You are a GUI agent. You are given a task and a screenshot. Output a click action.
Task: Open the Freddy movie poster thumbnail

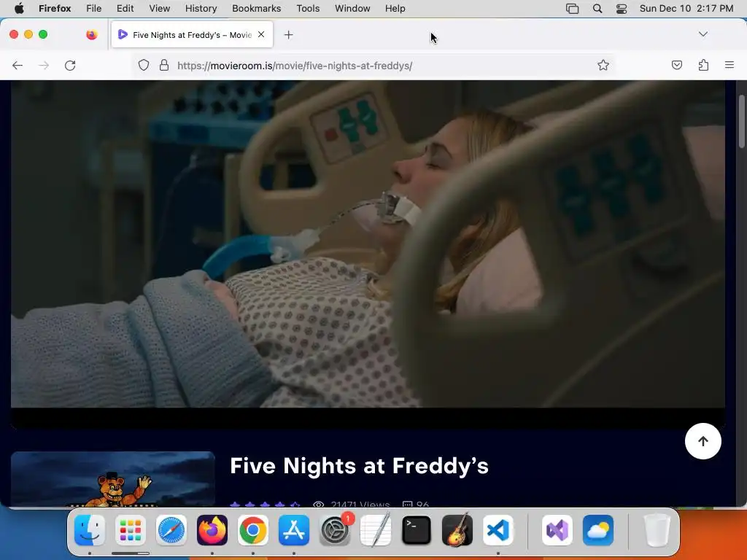tap(113, 478)
